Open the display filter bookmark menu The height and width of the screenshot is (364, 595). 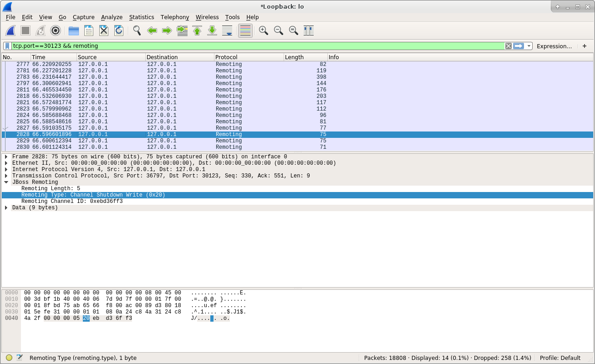[x=7, y=46]
